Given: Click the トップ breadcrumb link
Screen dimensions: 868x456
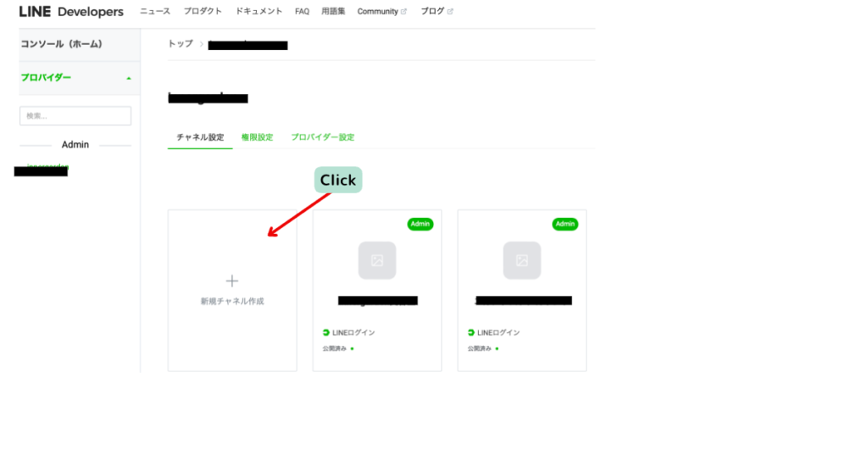Looking at the screenshot, I should tap(181, 44).
